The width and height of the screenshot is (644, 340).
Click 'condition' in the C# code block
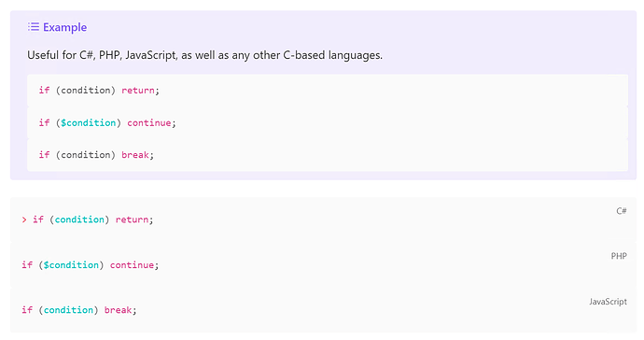[x=79, y=220]
